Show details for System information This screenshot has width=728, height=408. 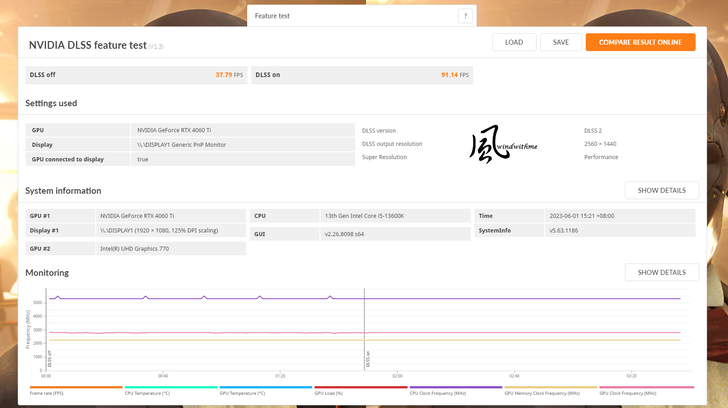(661, 190)
